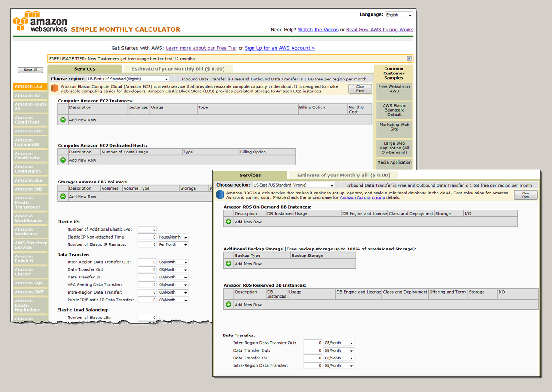Open Elastic IP Remaps Per Month dropdown
Screen dimensions: 552x392
click(173, 244)
